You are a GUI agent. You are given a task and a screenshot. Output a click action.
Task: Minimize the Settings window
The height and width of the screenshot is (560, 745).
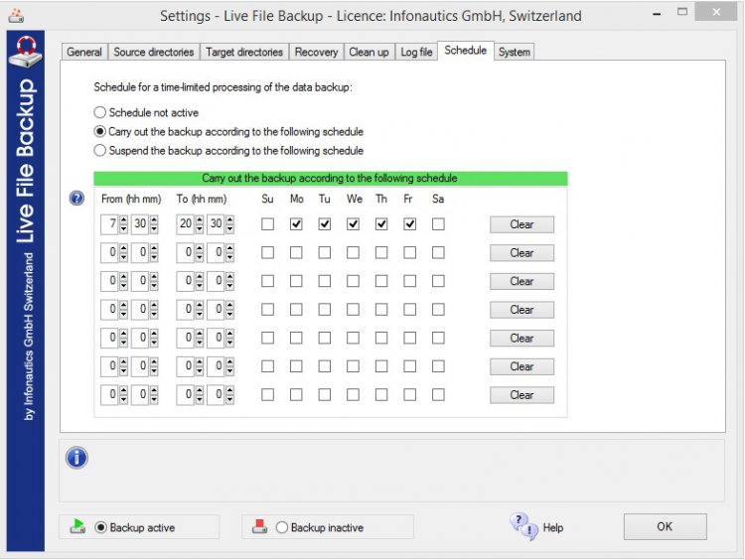click(x=657, y=14)
